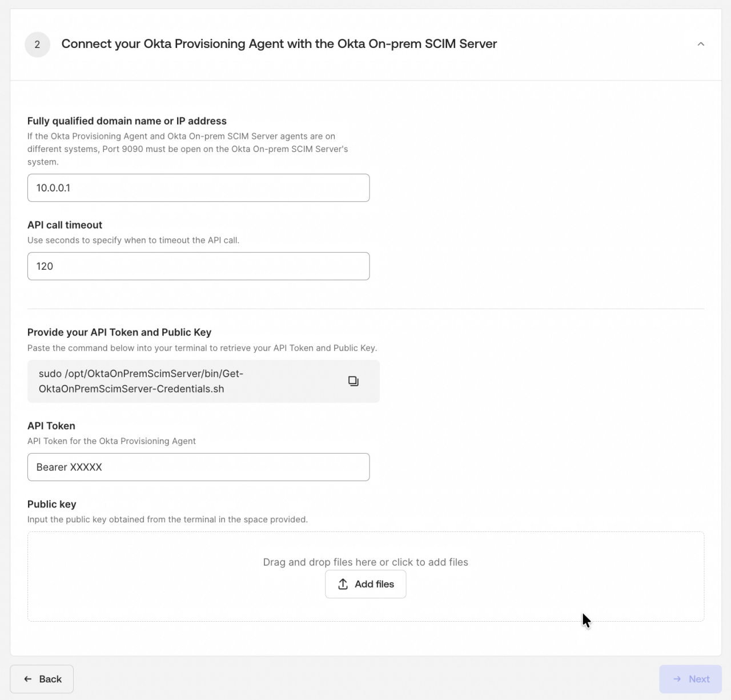Click Drag and drop files here text

click(x=365, y=562)
